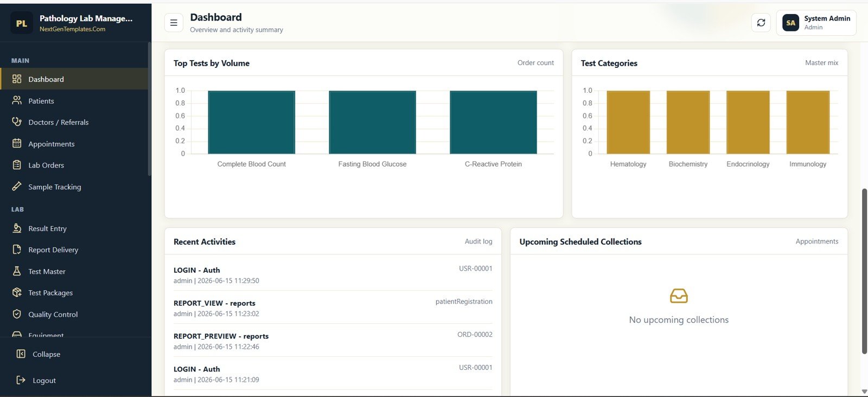Screen dimensions: 868x397
Task: Select the REPORT_PREVIEW - reports activity
Action: click(x=333, y=341)
